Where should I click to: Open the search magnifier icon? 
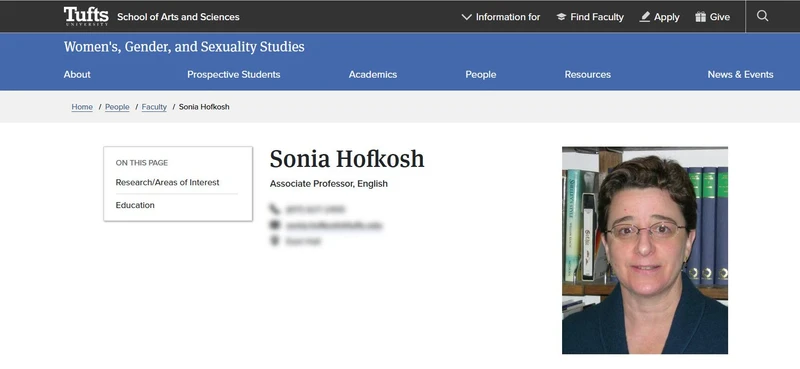click(x=762, y=16)
